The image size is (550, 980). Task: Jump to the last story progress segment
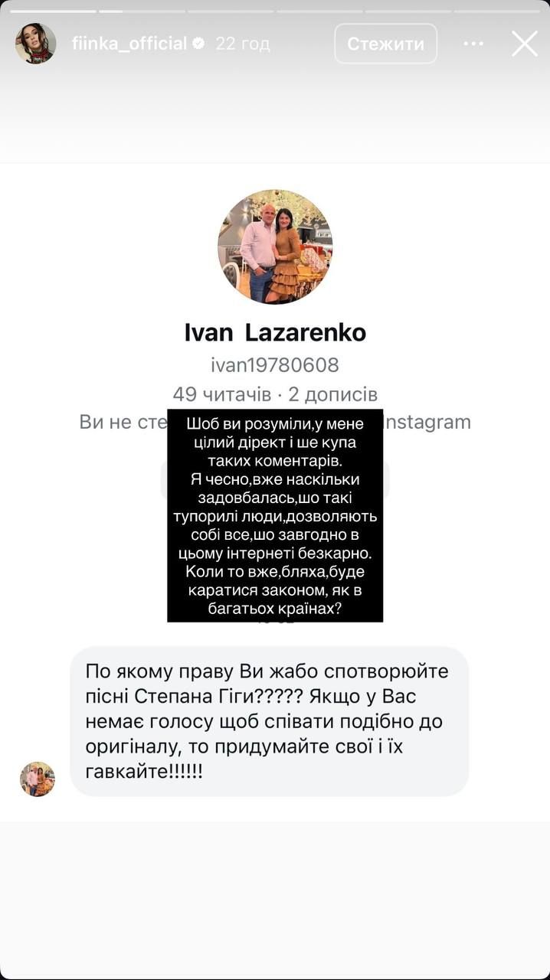pos(497,11)
